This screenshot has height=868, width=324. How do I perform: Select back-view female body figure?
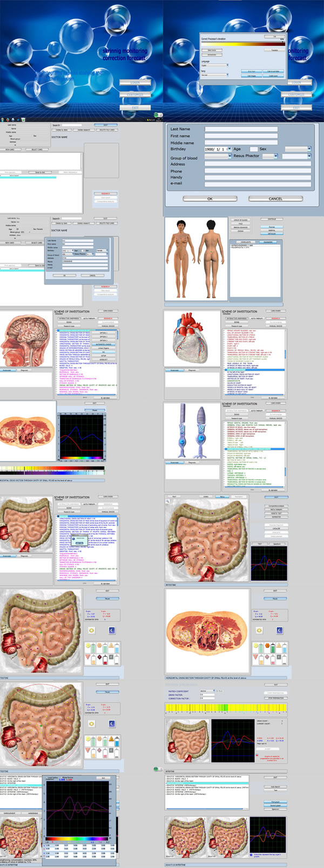(x=212, y=259)
